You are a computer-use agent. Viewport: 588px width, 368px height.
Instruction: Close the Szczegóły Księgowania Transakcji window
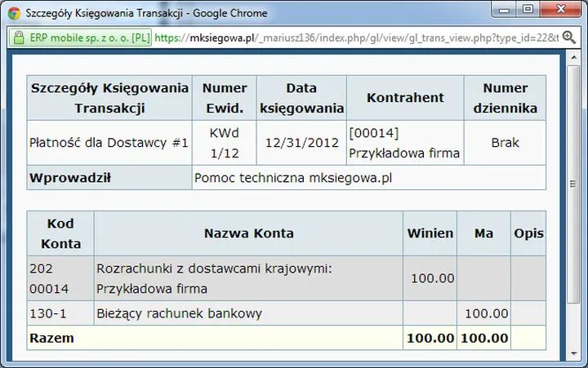click(x=560, y=9)
